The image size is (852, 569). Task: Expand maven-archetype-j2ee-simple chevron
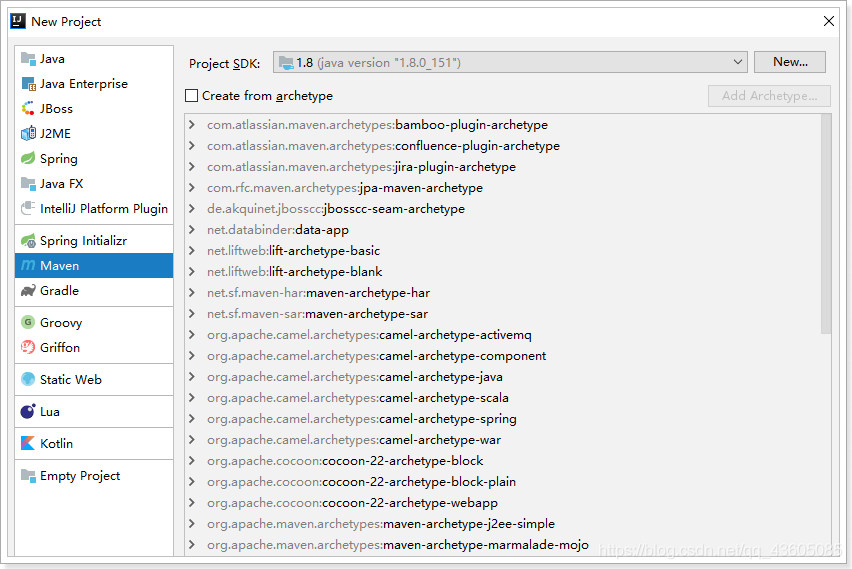click(192, 524)
